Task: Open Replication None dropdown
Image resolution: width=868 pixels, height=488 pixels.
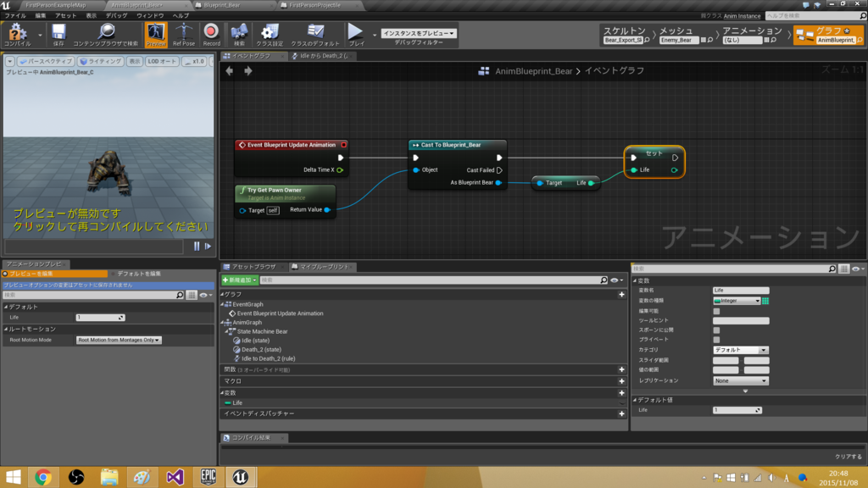Action: 741,380
